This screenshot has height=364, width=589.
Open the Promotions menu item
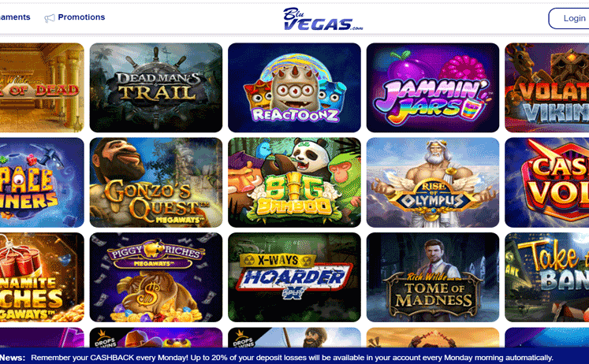coord(81,17)
